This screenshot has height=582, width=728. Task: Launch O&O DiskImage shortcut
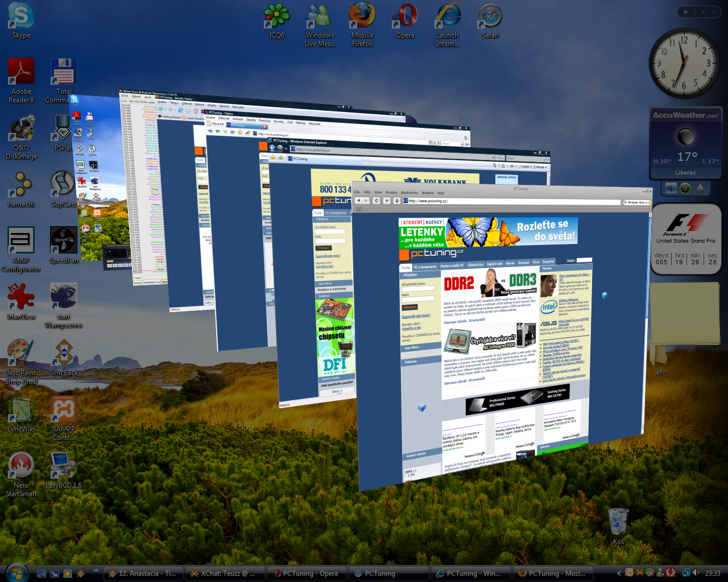(x=21, y=137)
